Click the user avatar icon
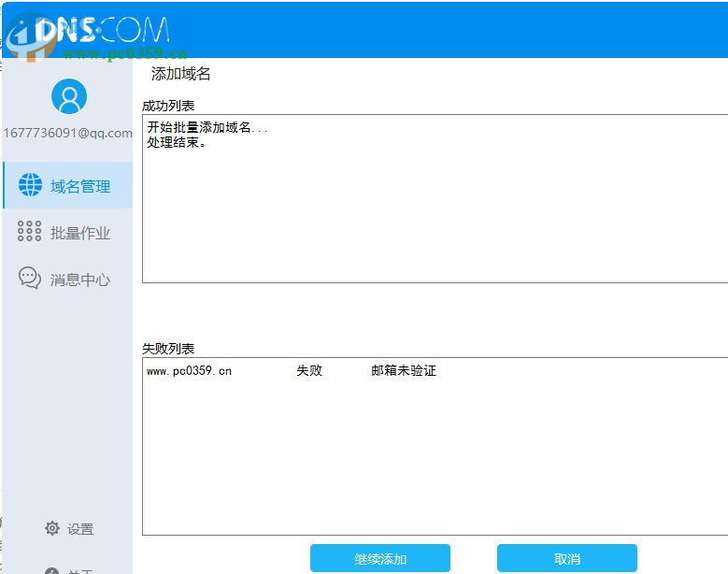Viewport: 728px width, 574px height. coord(69,96)
